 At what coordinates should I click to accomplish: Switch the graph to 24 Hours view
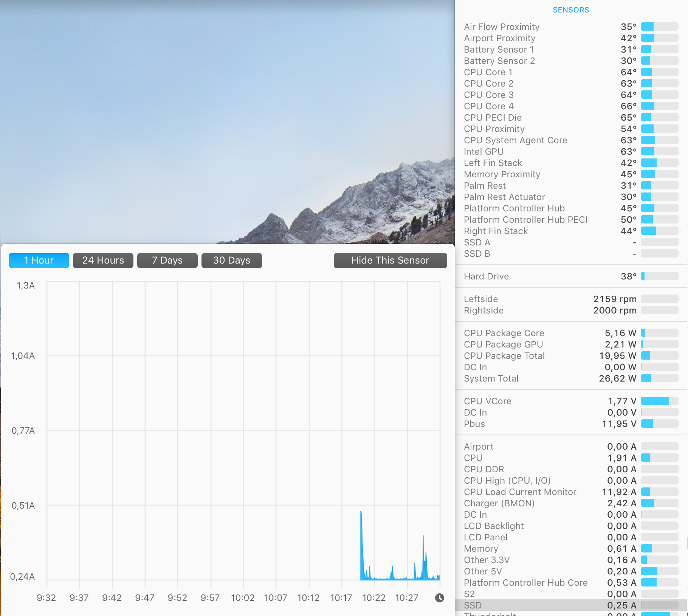coord(103,260)
